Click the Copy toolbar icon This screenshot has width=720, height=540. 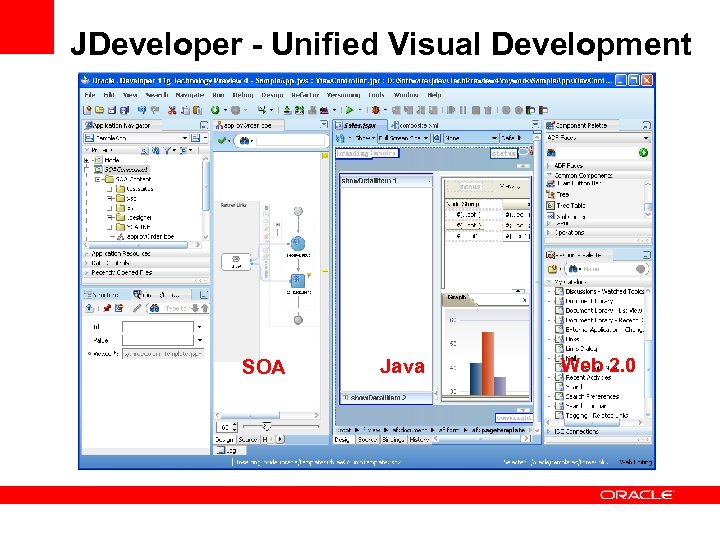pyautogui.click(x=185, y=110)
